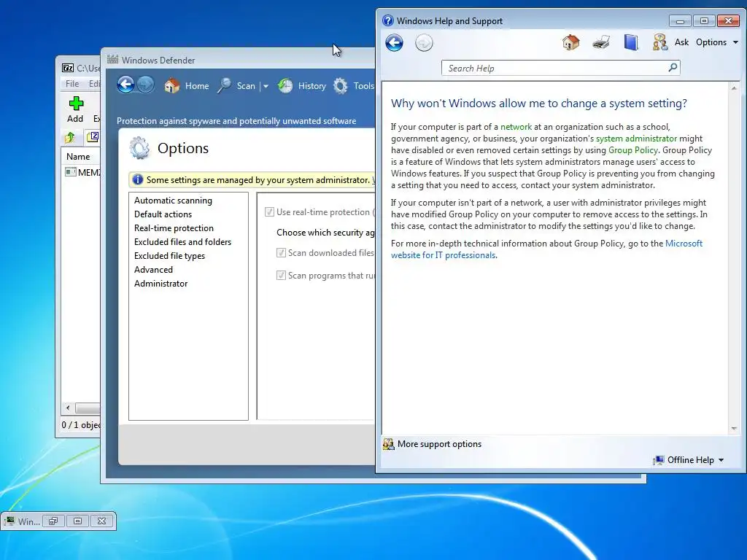Click the up-folder icon in 7-Zip
The width and height of the screenshot is (747, 560).
(x=70, y=138)
